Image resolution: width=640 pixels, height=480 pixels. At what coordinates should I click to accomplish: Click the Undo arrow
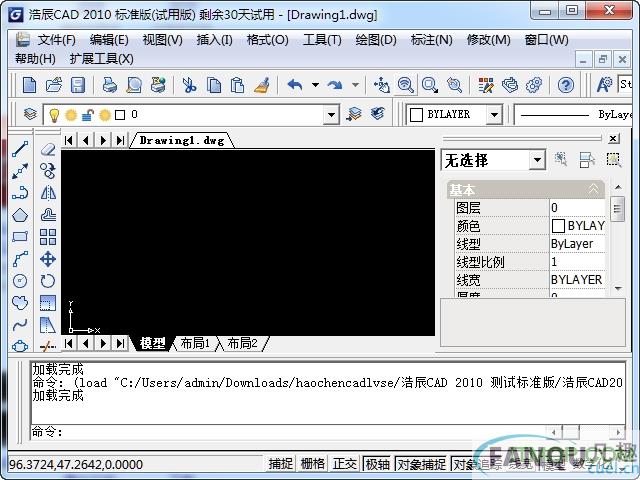pos(295,85)
